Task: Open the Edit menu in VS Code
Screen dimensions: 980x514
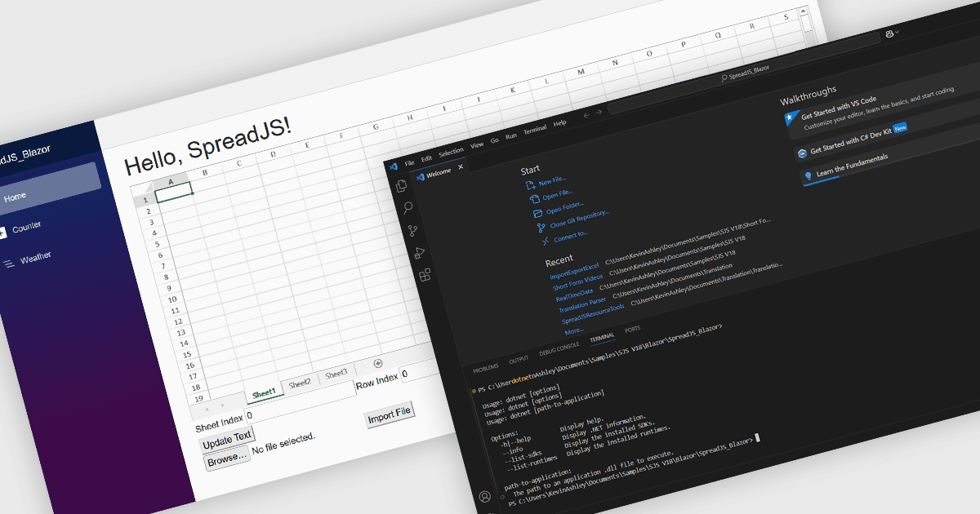Action: [x=427, y=158]
